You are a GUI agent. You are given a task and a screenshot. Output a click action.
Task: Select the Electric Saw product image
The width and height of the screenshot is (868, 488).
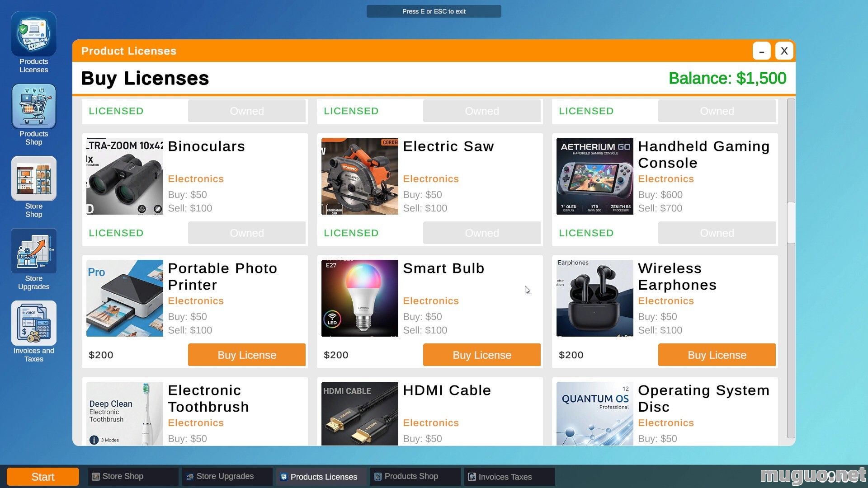tap(360, 176)
